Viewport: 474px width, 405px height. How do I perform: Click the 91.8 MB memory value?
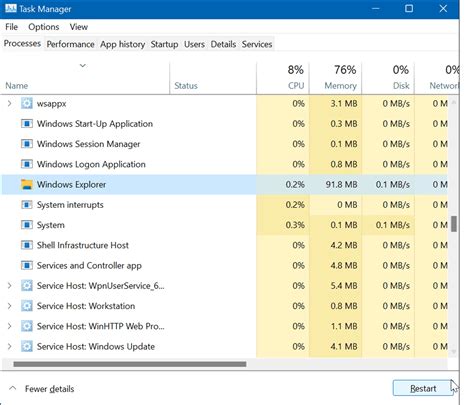click(341, 184)
